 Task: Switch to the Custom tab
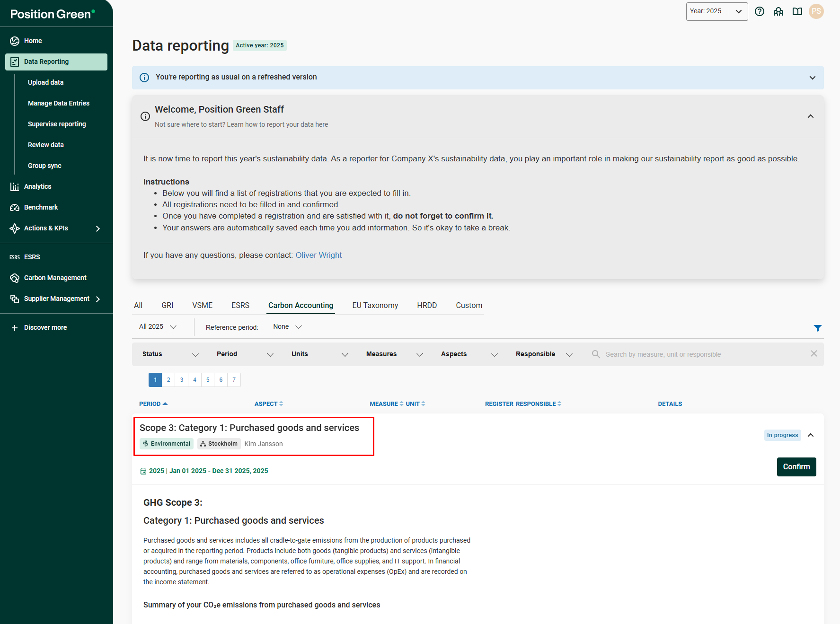[x=469, y=306]
